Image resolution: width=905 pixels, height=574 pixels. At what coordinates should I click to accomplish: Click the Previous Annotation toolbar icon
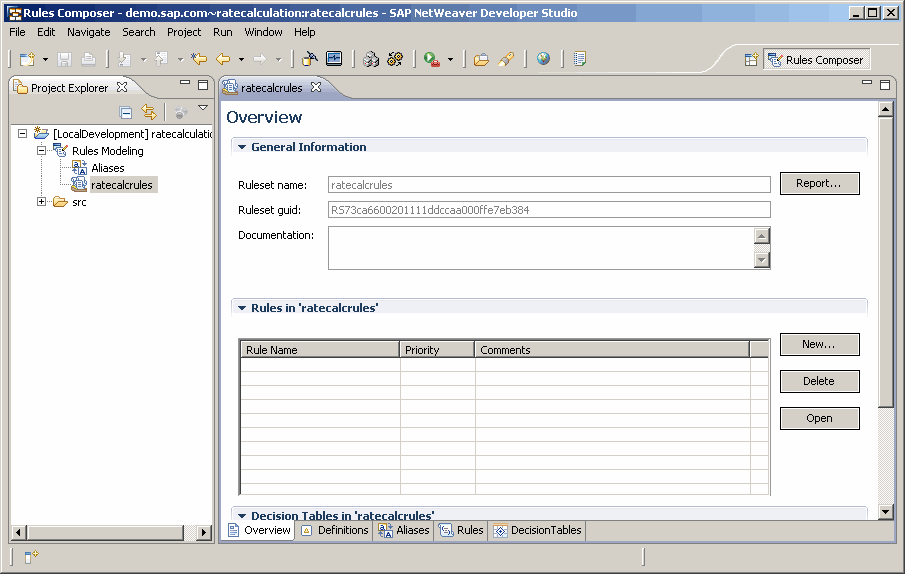(162, 59)
